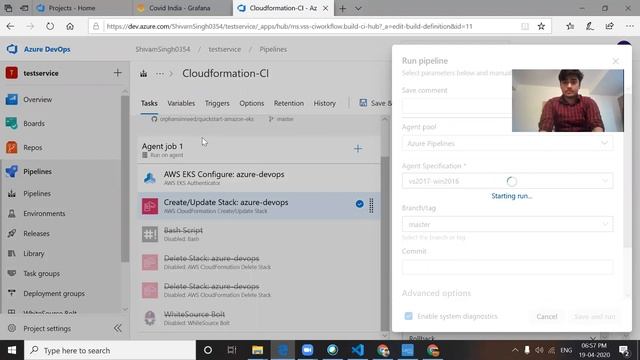The image size is (640, 360).
Task: Click the Cancel button
Action: [547, 316]
